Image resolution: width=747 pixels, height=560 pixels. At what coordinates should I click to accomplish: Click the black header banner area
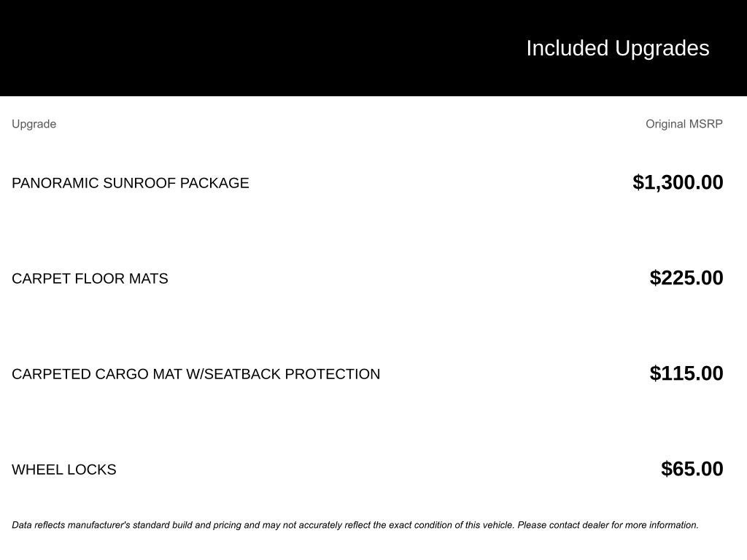pyautogui.click(x=373, y=48)
